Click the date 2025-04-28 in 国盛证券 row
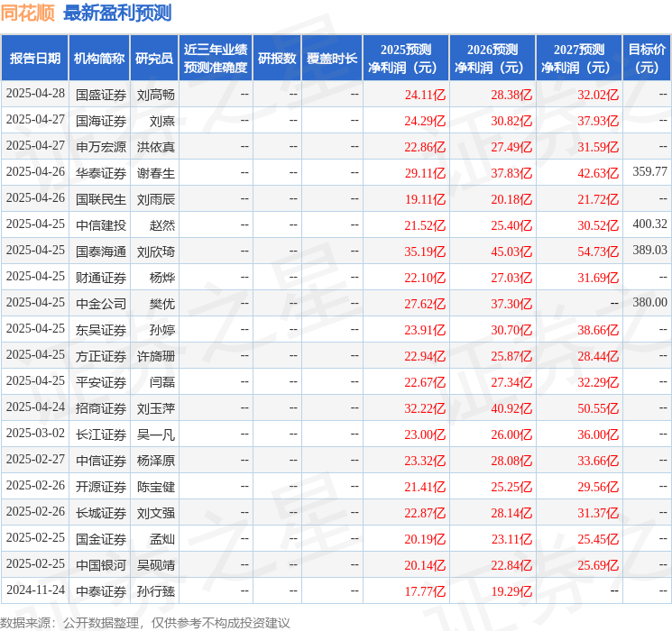The height and width of the screenshot is (631, 672). point(35,94)
